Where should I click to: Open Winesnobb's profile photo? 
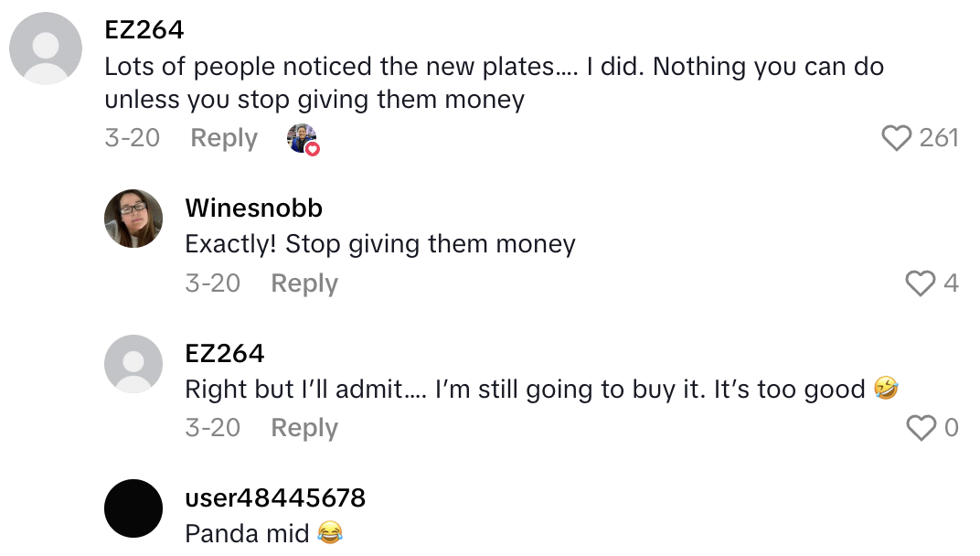pos(133,219)
